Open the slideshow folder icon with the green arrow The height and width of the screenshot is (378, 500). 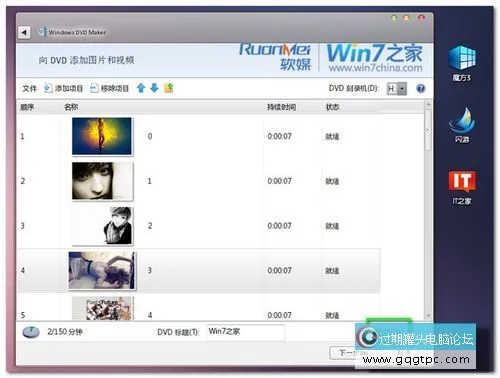[x=169, y=88]
